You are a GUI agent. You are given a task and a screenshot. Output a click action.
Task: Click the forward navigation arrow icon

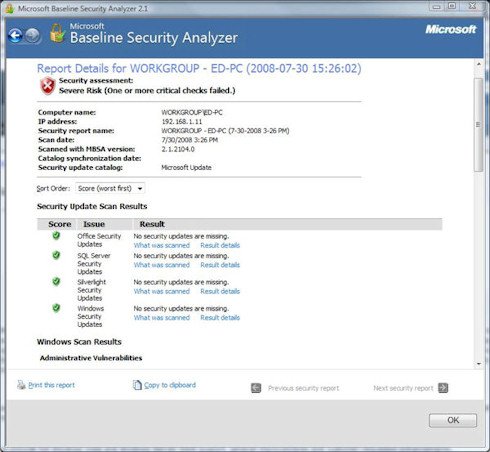click(x=33, y=36)
